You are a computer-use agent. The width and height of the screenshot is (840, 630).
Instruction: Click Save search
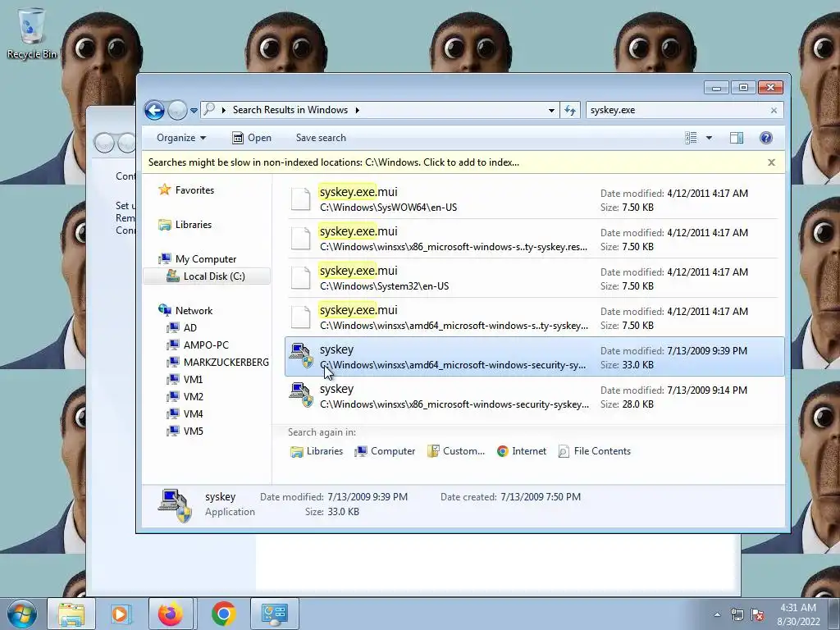point(321,138)
